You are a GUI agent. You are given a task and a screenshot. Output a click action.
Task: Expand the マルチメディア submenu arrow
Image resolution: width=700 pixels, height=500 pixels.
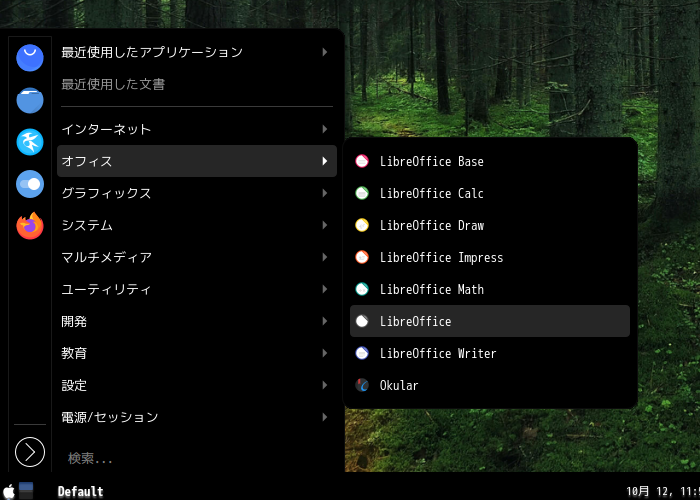(x=325, y=257)
